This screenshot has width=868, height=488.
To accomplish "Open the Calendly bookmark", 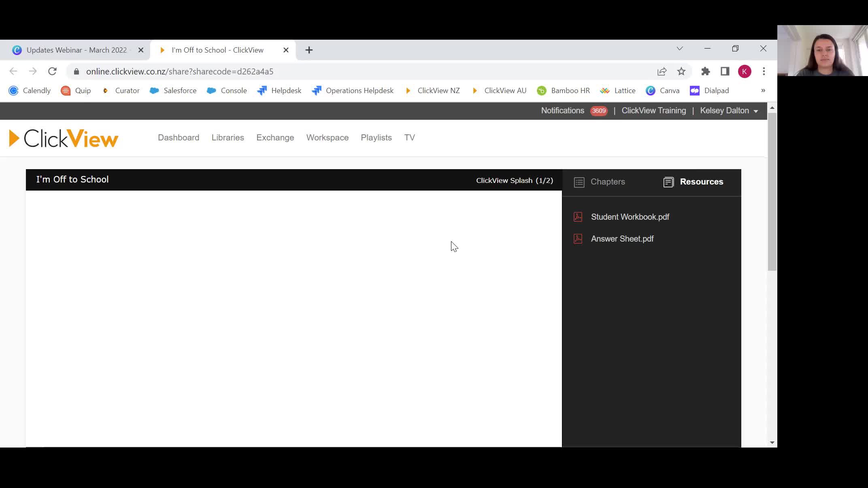I will click(30, 91).
